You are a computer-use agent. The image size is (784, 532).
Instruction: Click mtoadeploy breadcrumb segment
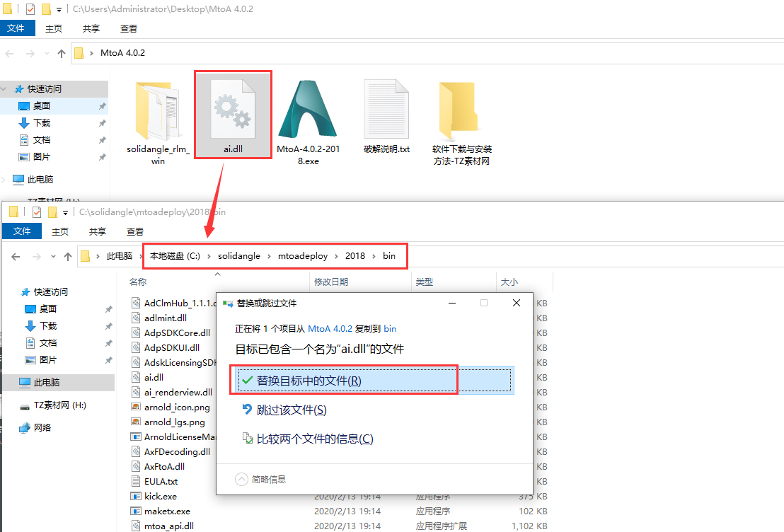click(303, 256)
